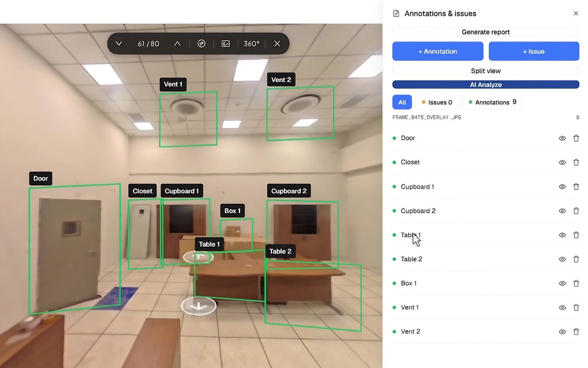Toggle visibility of Table 1 annotation
This screenshot has height=368, width=588.
[x=562, y=235]
